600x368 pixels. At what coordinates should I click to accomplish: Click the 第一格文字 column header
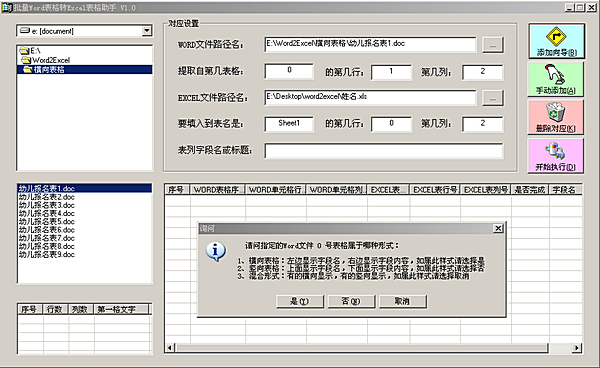point(121,309)
